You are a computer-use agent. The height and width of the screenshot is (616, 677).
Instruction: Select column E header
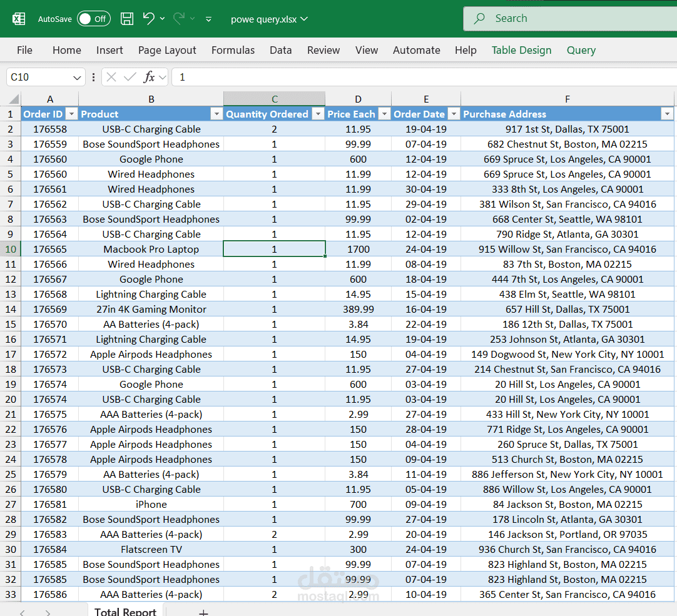coord(426,99)
